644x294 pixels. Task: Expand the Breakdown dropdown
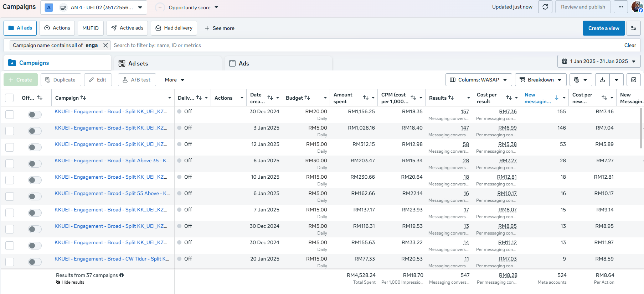pos(541,80)
